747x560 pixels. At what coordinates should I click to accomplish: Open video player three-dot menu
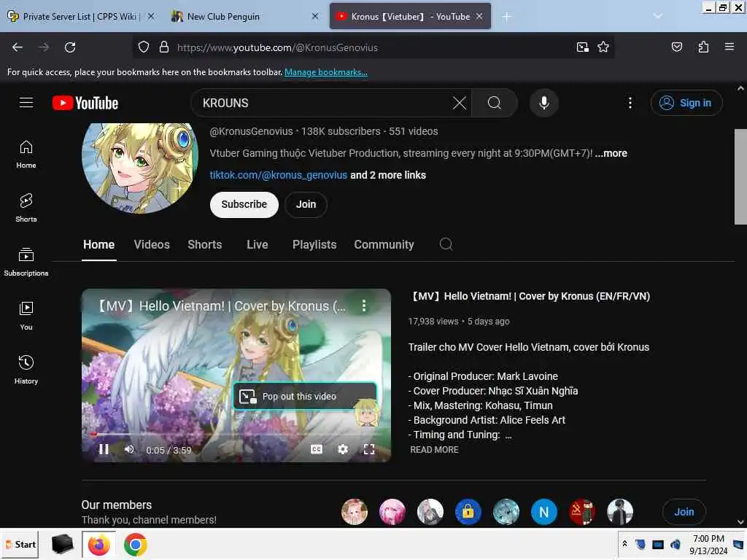(364, 306)
